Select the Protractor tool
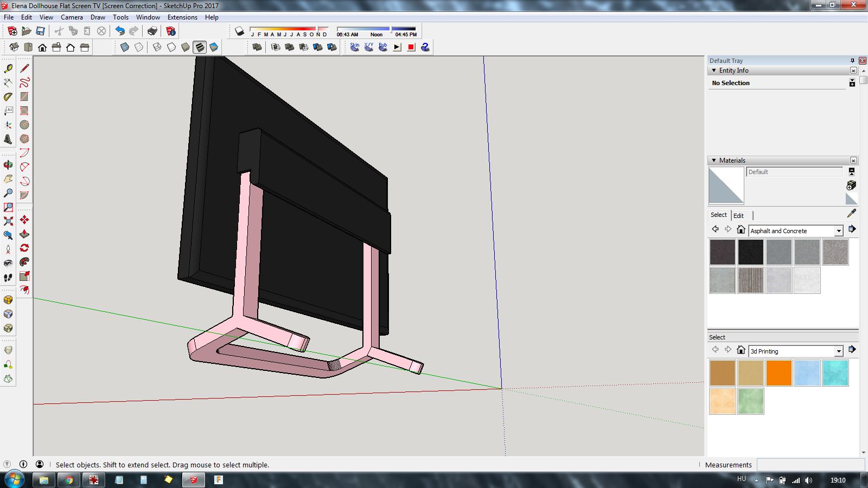Screen dimensions: 868x488 tap(8, 97)
